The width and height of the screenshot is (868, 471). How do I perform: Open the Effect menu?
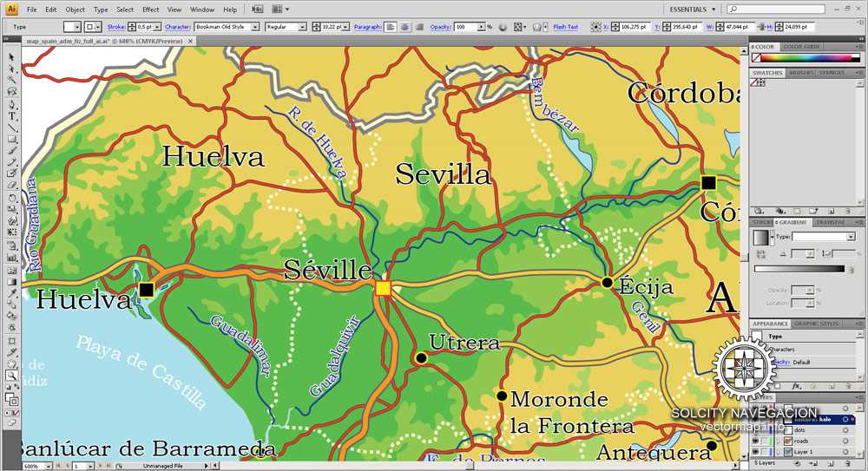[150, 10]
